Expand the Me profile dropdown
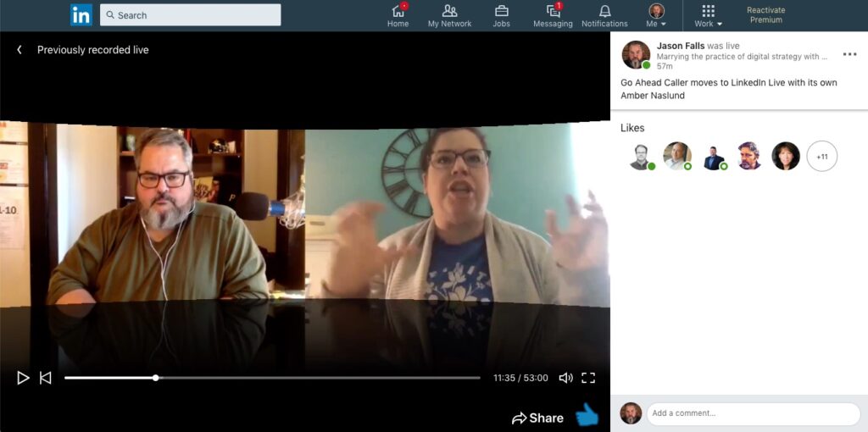 pos(656,15)
